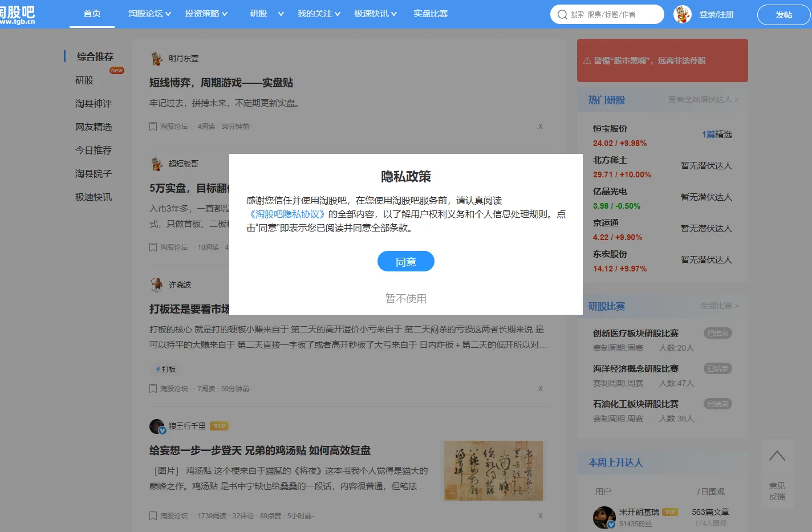Click 登录/注册 link

point(717,14)
